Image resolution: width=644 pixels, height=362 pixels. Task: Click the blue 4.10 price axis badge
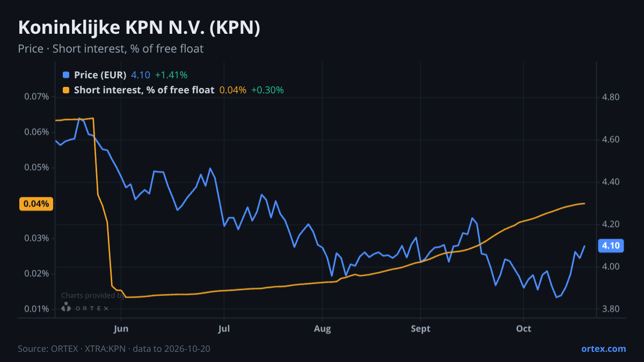click(x=611, y=246)
